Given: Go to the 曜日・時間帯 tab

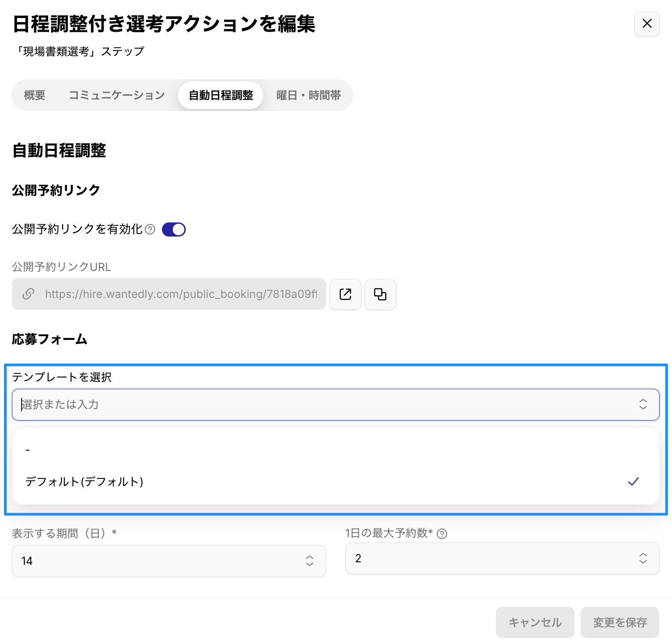Looking at the screenshot, I should [308, 95].
